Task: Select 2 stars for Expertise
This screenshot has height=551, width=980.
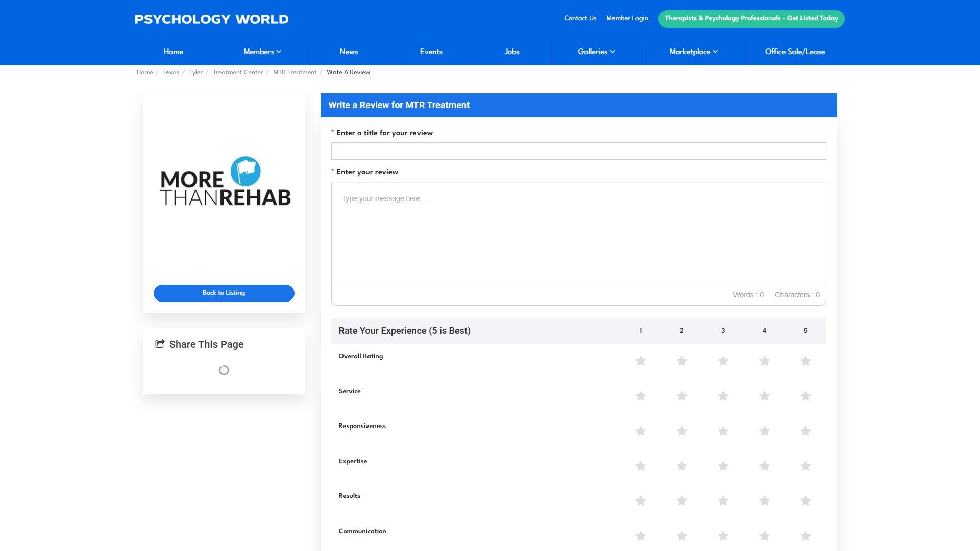Action: click(682, 466)
